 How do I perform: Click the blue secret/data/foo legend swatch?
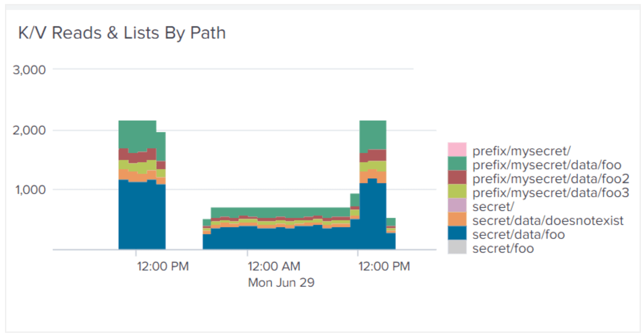(x=457, y=233)
